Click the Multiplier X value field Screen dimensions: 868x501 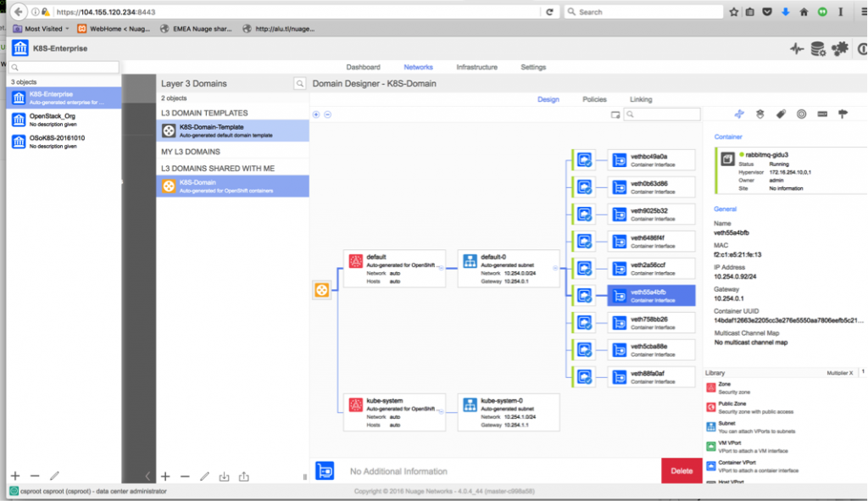coord(862,372)
